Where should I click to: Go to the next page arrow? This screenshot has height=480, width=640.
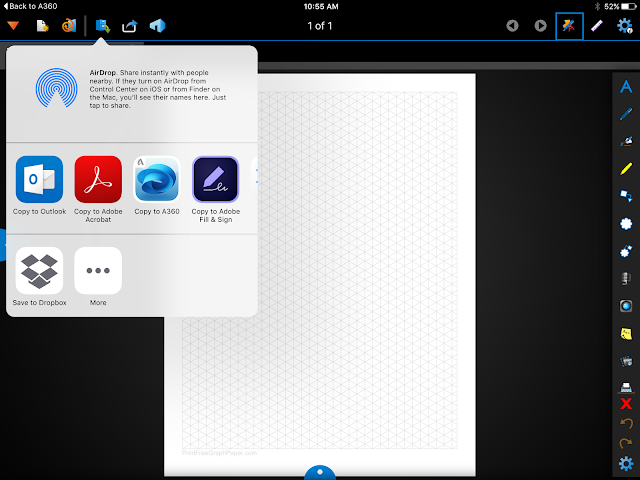pyautogui.click(x=540, y=26)
